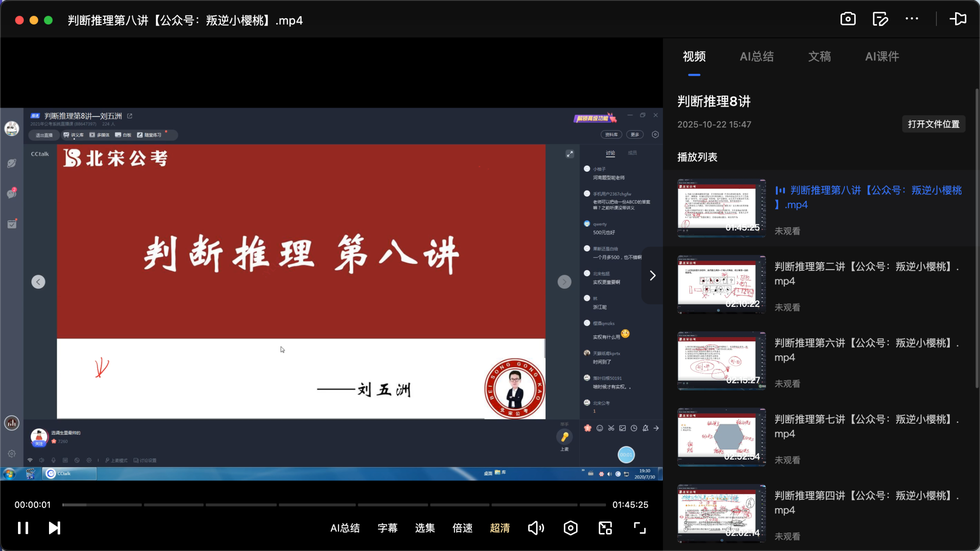
Task: Mute audio using the speaker icon
Action: click(536, 528)
